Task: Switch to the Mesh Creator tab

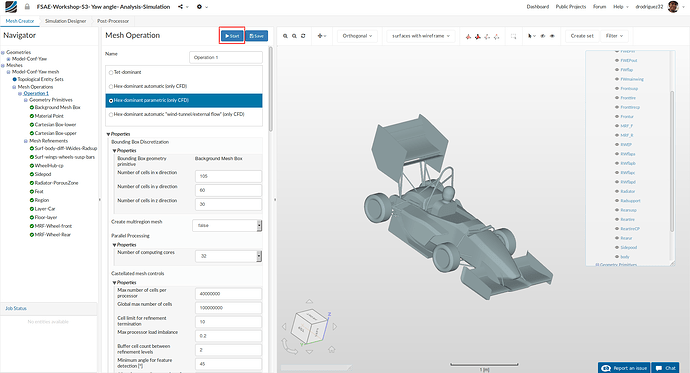Action: pos(20,21)
